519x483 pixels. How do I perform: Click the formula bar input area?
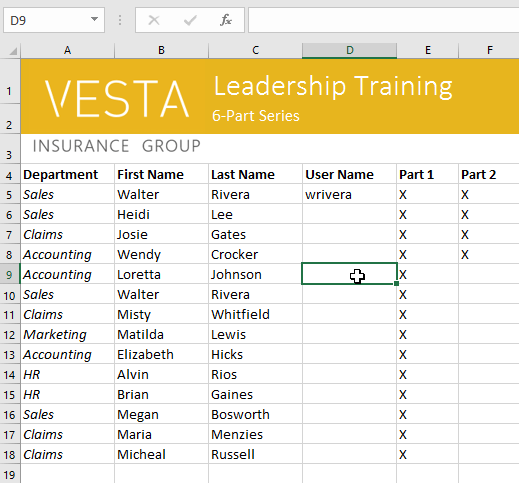[x=383, y=20]
